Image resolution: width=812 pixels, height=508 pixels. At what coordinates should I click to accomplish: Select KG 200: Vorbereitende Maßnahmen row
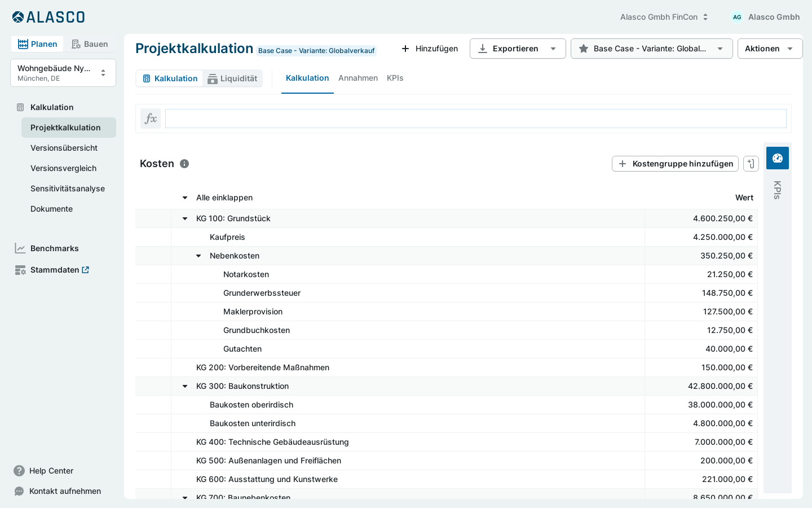pyautogui.click(x=447, y=367)
